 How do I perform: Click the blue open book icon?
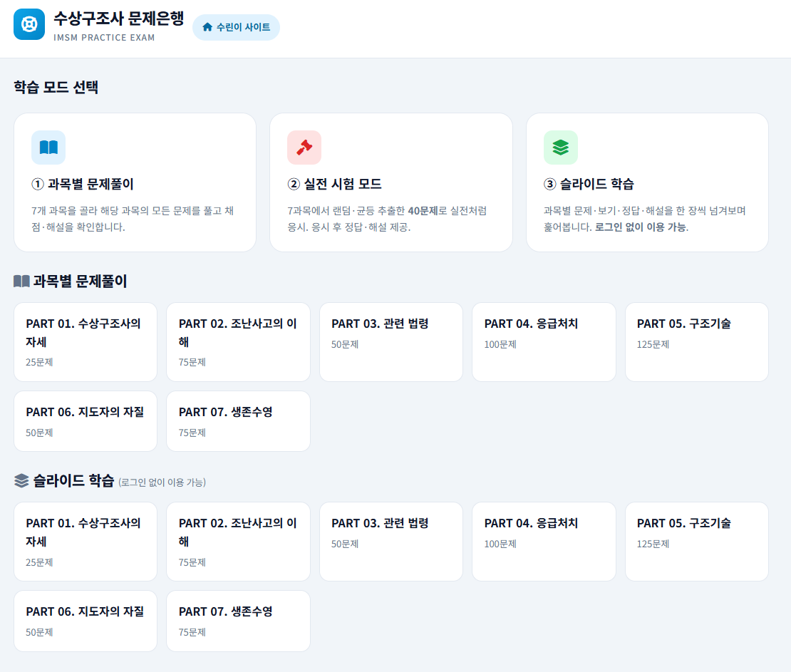pos(48,148)
